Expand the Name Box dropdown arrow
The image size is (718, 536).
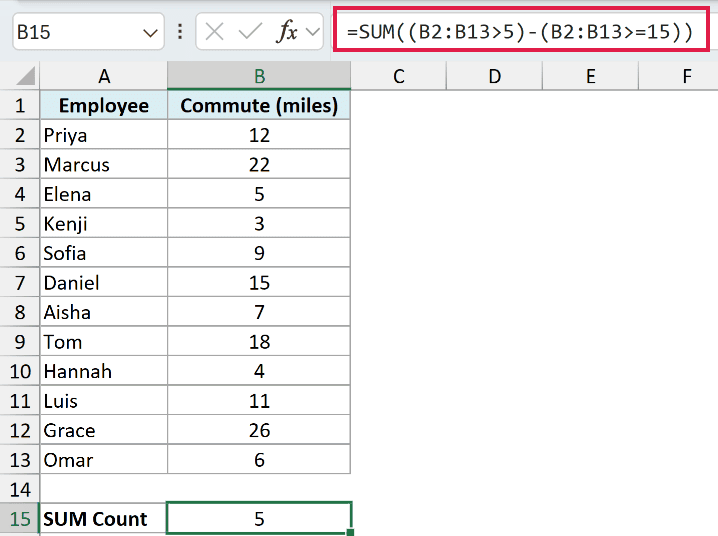pyautogui.click(x=150, y=33)
